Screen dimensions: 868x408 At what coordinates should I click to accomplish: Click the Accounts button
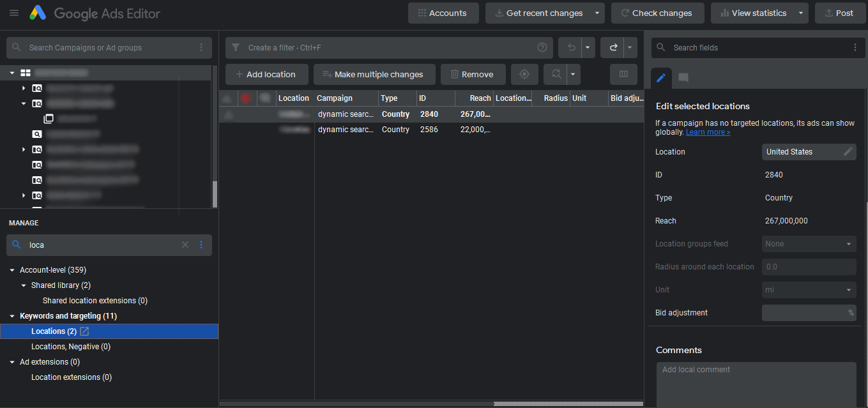[x=442, y=13]
